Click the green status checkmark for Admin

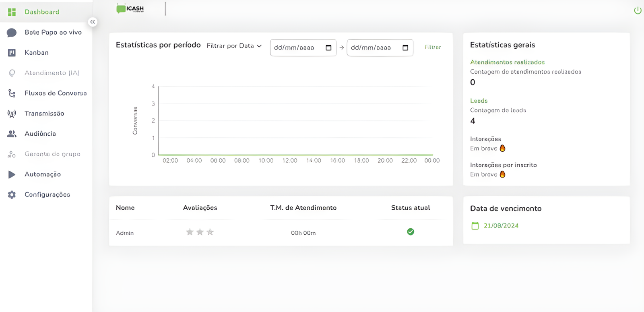411,232
